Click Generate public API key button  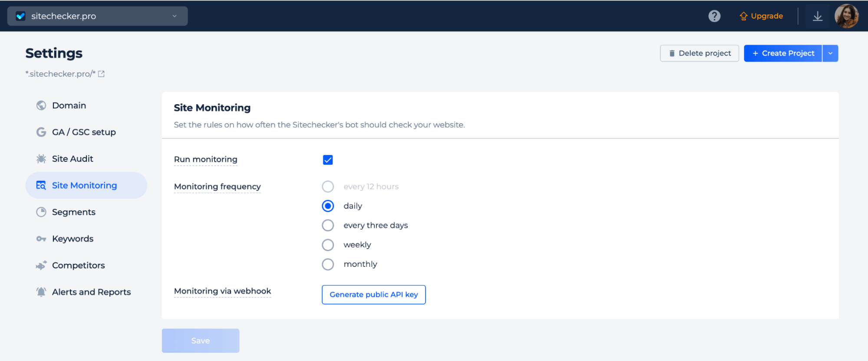374,295
